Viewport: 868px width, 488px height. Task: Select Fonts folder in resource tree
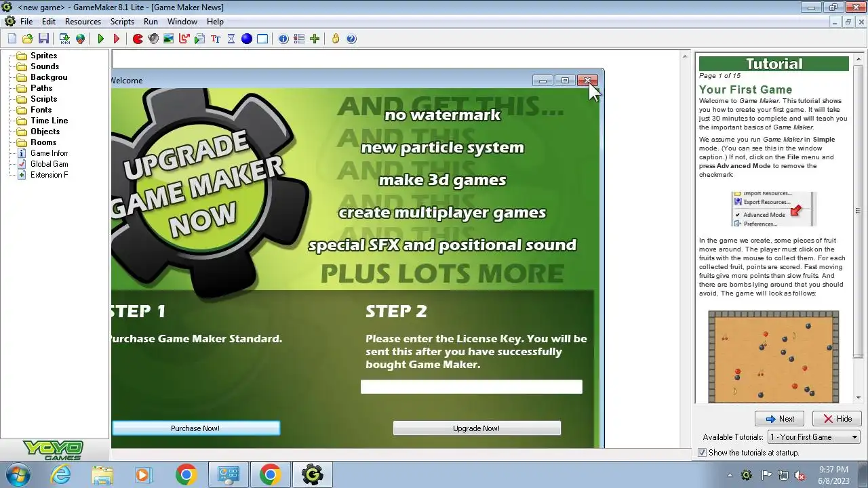[41, 110]
